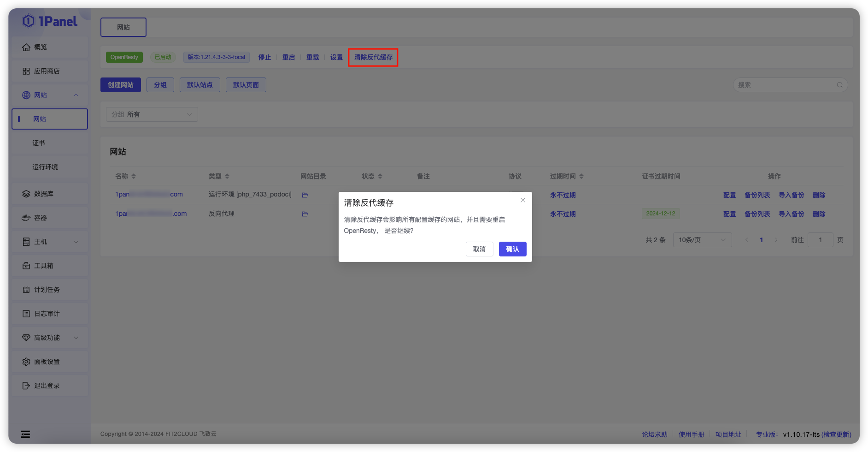Open the 容器 section from sidebar
This screenshot has width=868, height=452.
[27, 217]
